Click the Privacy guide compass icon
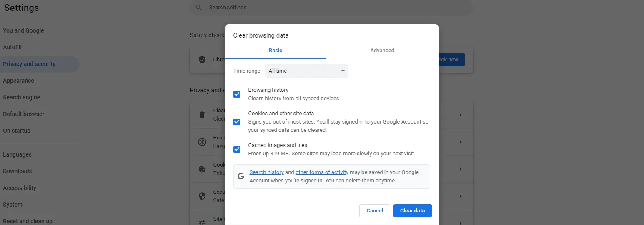644x225 pixels. [202, 142]
